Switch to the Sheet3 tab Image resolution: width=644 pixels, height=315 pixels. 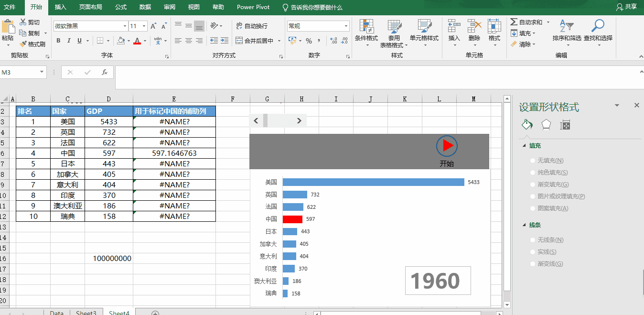pos(86,313)
